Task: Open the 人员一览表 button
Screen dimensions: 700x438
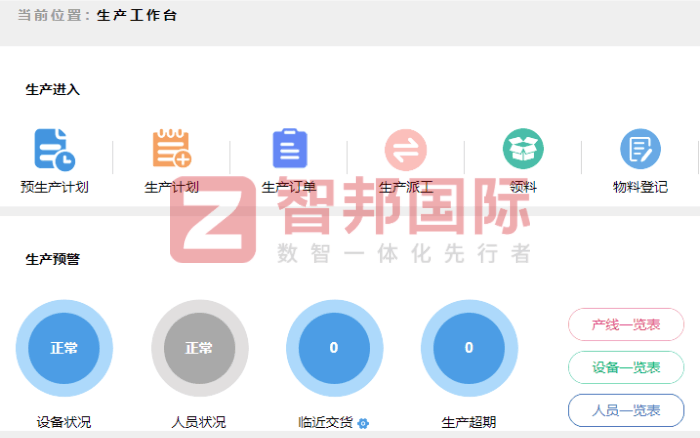Action: coord(626,410)
